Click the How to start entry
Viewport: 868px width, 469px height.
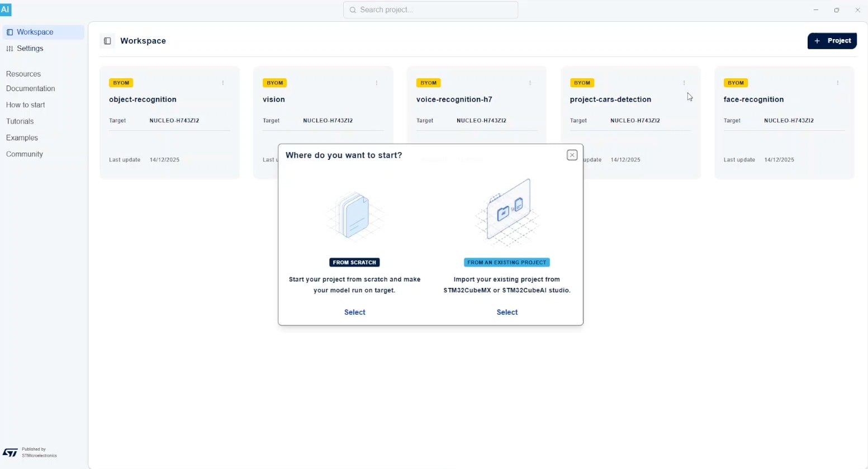(25, 105)
